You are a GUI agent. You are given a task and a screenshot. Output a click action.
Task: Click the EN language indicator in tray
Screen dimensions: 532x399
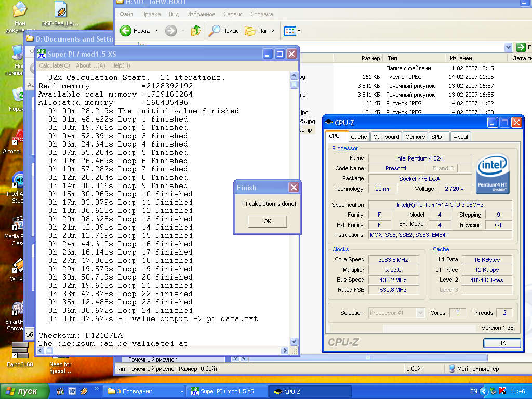(x=473, y=391)
